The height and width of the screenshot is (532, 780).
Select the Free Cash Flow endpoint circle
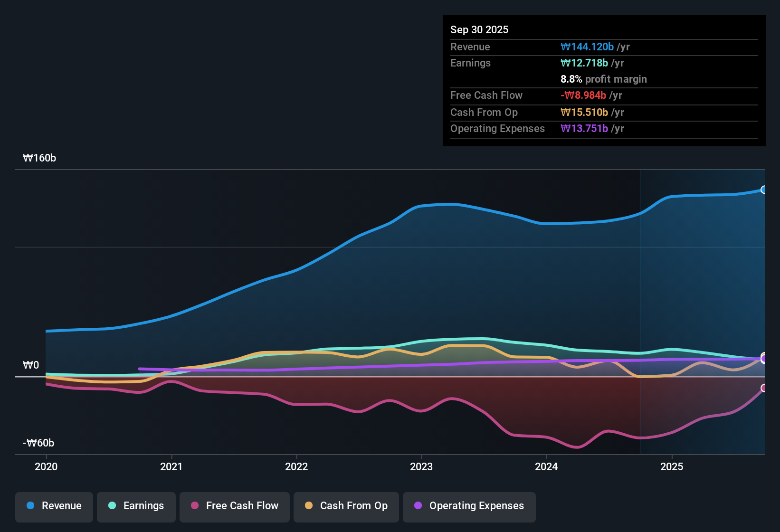point(764,388)
